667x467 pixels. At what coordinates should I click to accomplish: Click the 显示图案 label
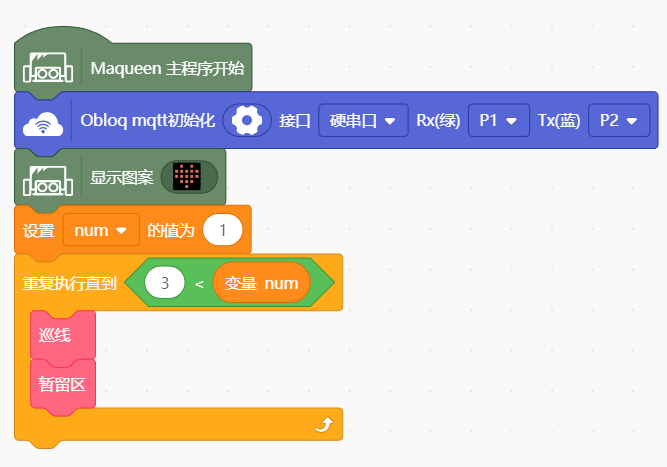click(122, 177)
